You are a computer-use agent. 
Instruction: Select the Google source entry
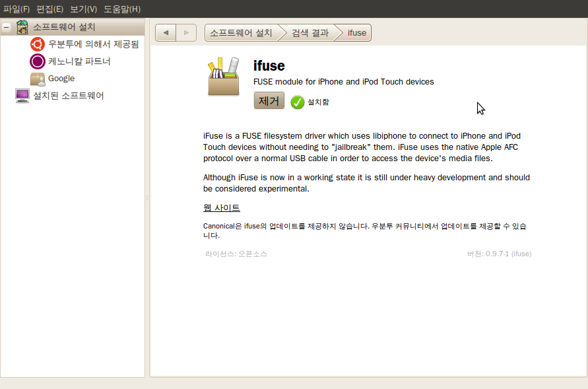tap(61, 79)
